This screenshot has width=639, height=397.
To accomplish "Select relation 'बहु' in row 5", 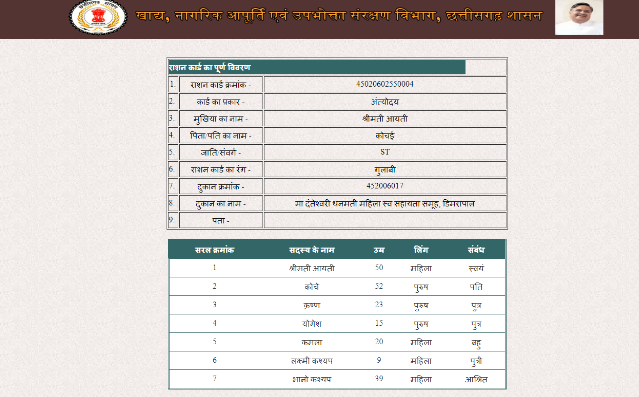I will point(476,343).
